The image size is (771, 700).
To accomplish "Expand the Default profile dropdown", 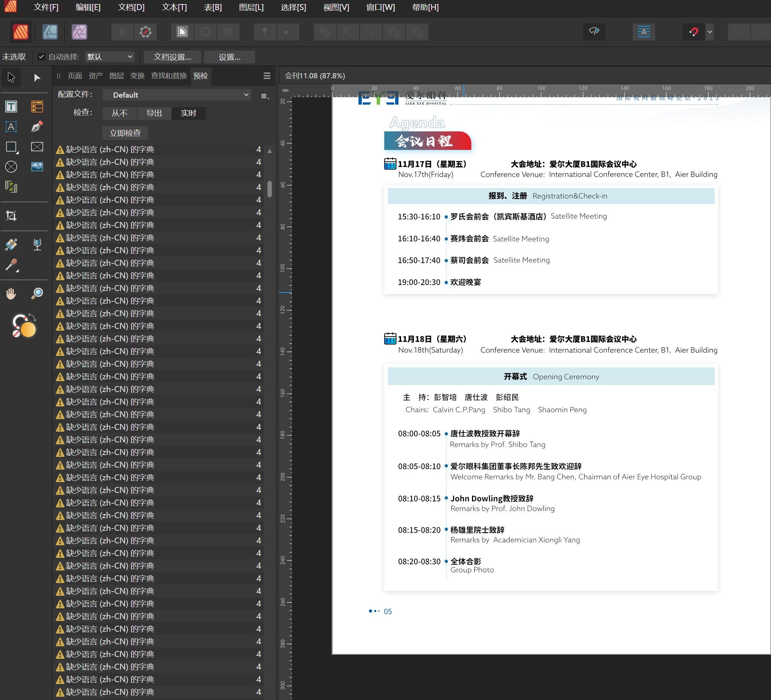I will coord(177,95).
